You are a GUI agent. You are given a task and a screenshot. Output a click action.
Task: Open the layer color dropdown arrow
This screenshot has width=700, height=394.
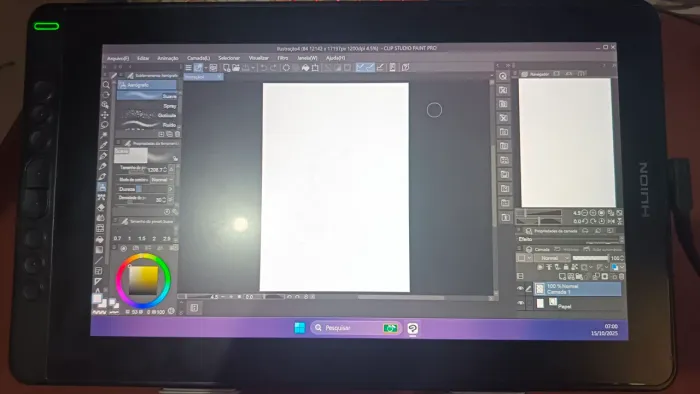pos(622,267)
